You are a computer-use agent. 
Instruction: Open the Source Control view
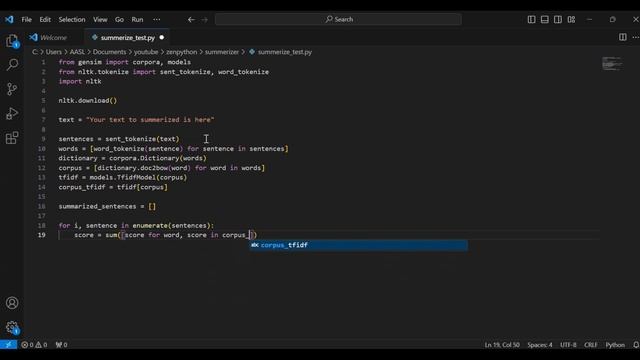click(12, 89)
